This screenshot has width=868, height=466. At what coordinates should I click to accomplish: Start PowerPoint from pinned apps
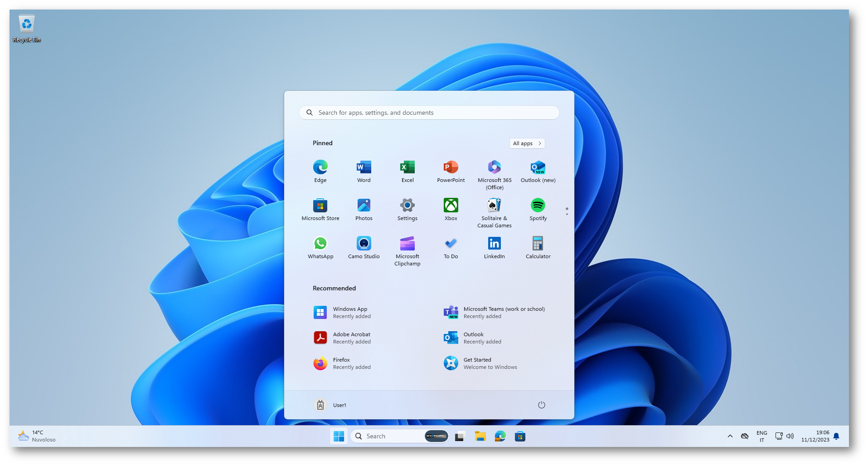tap(451, 171)
